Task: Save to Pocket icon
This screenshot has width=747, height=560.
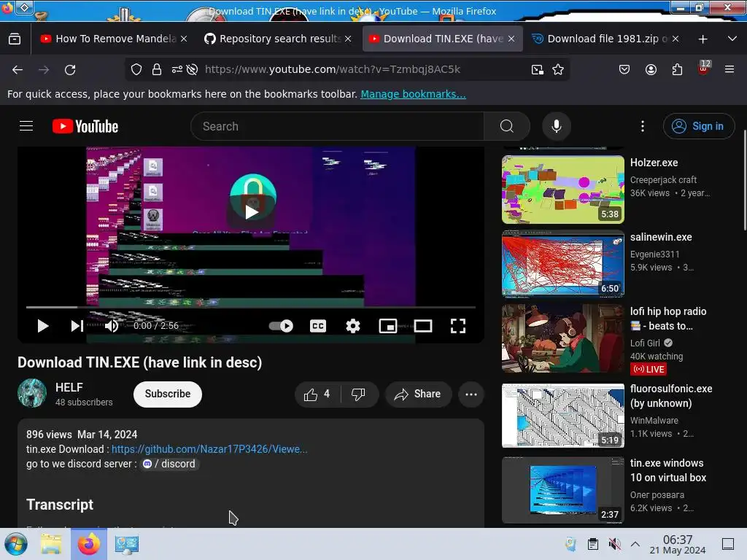Action: pyautogui.click(x=624, y=69)
